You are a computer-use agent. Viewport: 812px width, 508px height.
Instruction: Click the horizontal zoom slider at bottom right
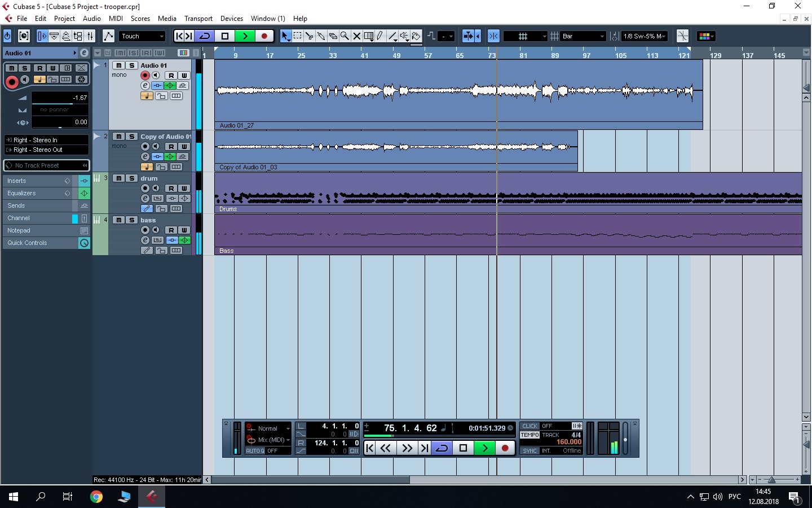[x=771, y=480]
